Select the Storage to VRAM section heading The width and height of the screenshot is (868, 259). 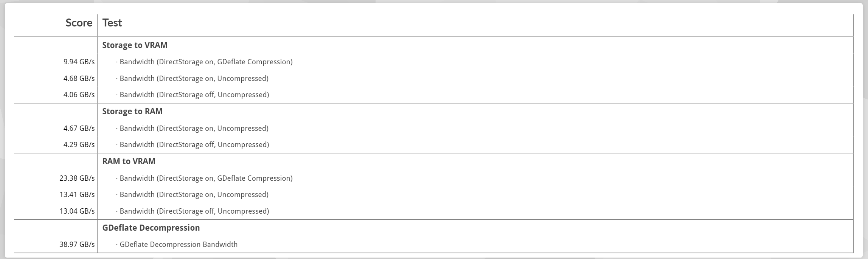(135, 45)
